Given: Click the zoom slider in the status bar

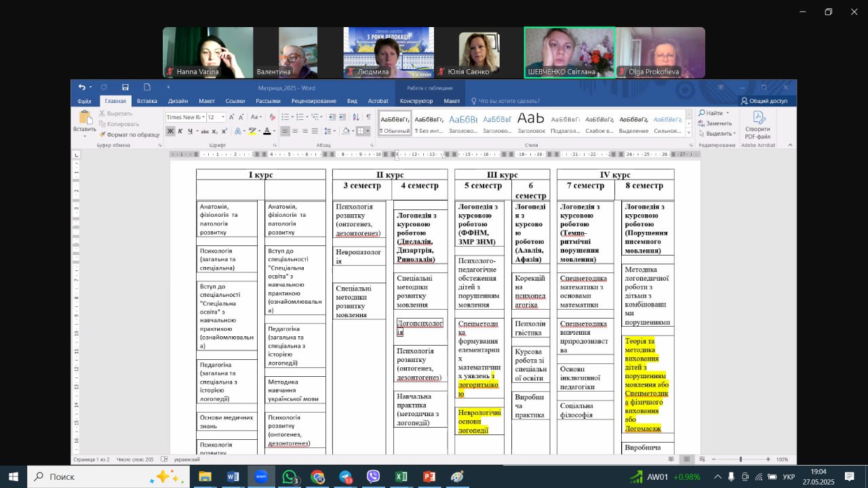Looking at the screenshot, I should pyautogui.click(x=741, y=460).
